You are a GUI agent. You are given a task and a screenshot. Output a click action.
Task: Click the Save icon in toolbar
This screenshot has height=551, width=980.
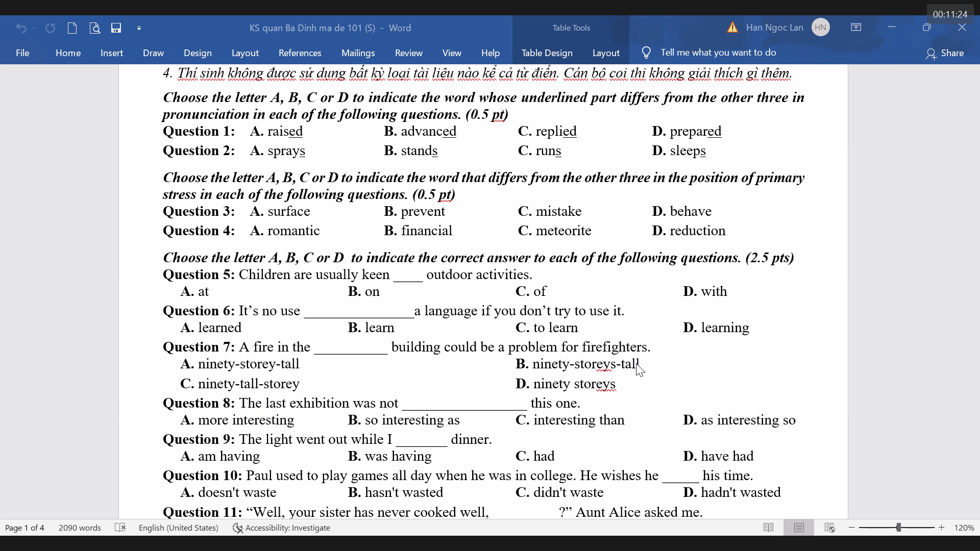[116, 28]
